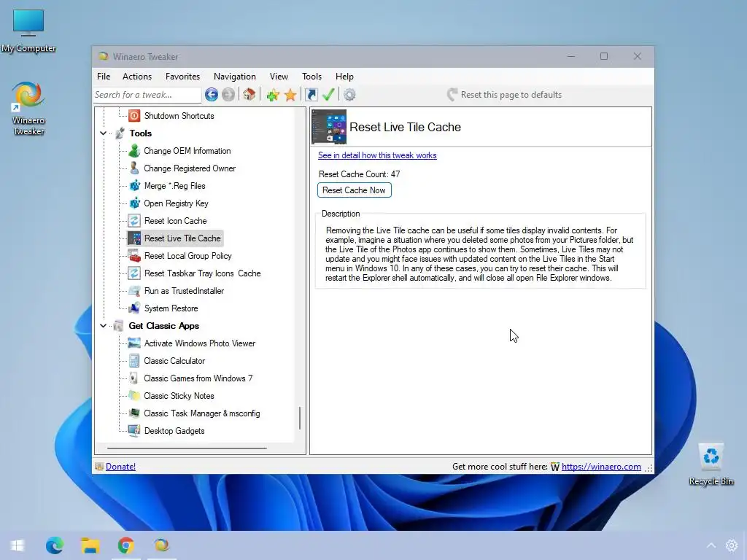Open Microsoft Edge from the taskbar
The image size is (747, 560).
(54, 545)
